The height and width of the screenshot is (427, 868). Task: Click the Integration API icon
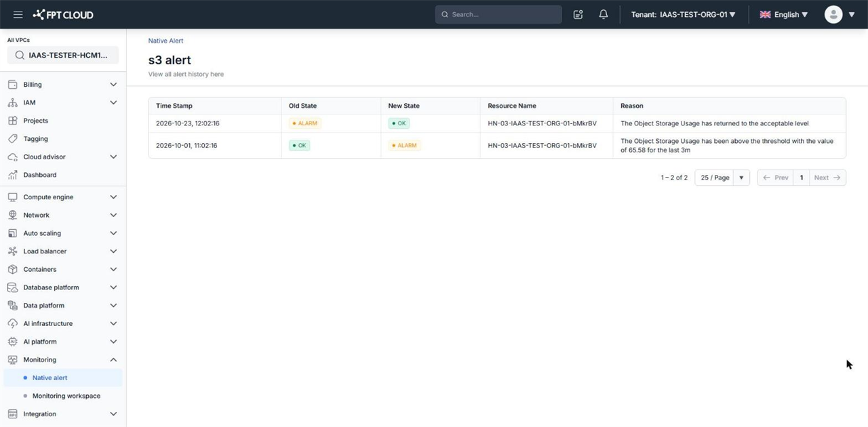[x=12, y=414]
